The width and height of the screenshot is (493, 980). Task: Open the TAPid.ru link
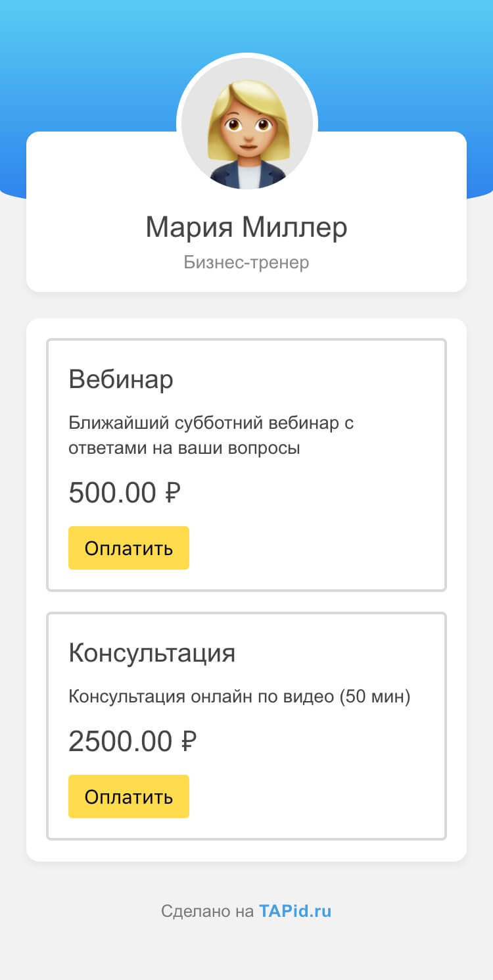coord(295,912)
